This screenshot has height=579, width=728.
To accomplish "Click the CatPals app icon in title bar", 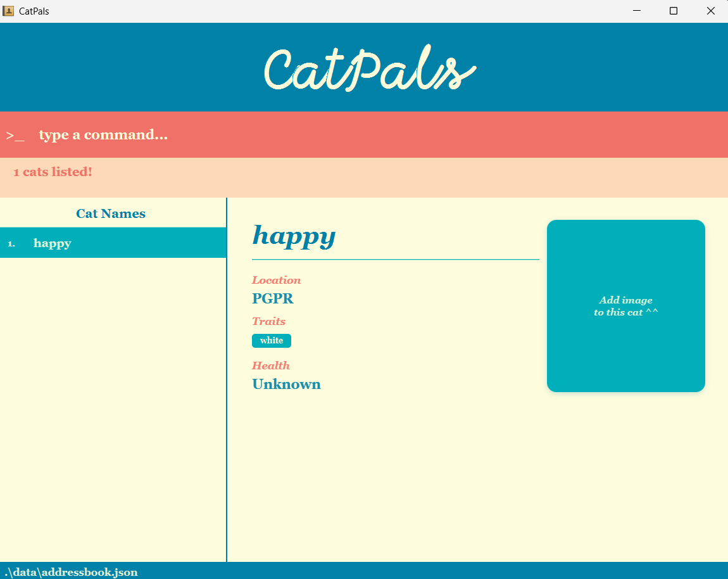I will pyautogui.click(x=8, y=11).
